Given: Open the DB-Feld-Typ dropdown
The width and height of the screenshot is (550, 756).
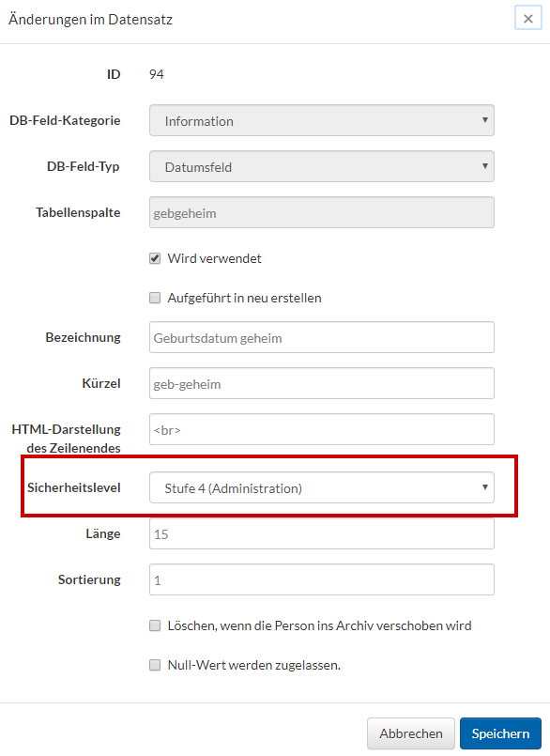Looking at the screenshot, I should point(322,166).
